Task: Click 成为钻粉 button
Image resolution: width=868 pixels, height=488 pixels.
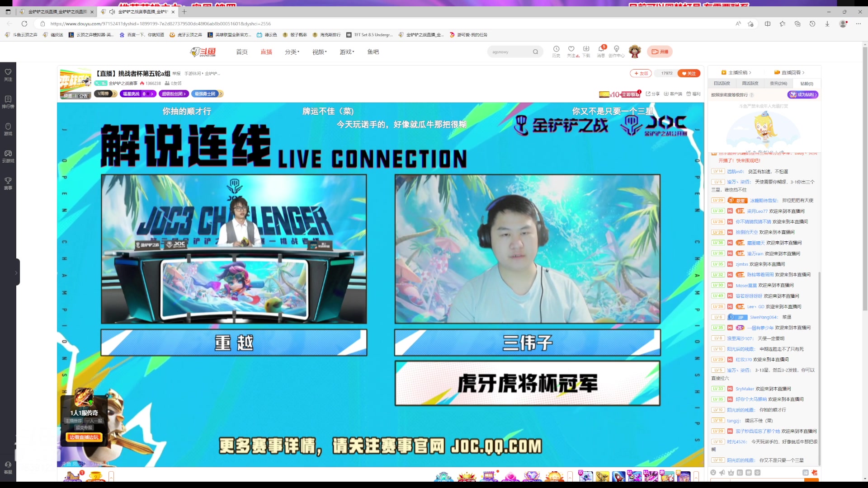Action: (x=803, y=95)
